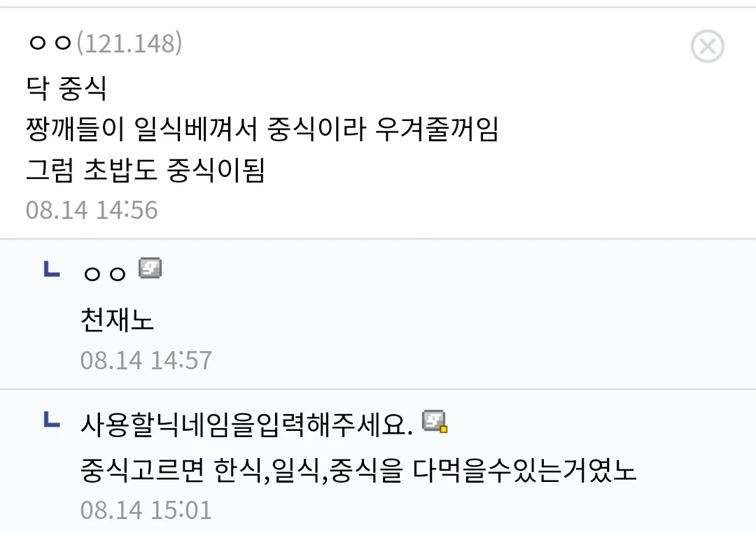Click the timestamp 08.14 15:01

tap(146, 511)
